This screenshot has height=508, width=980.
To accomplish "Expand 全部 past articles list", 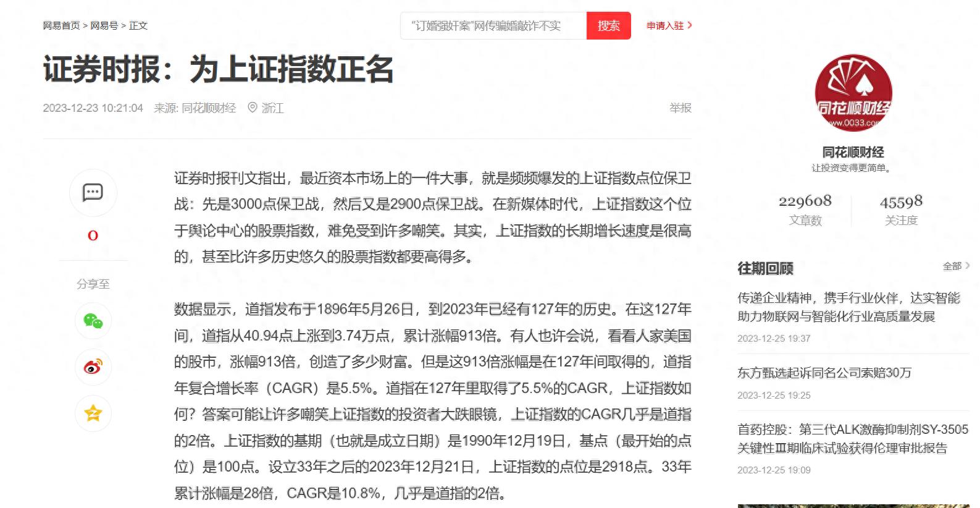I will click(956, 266).
